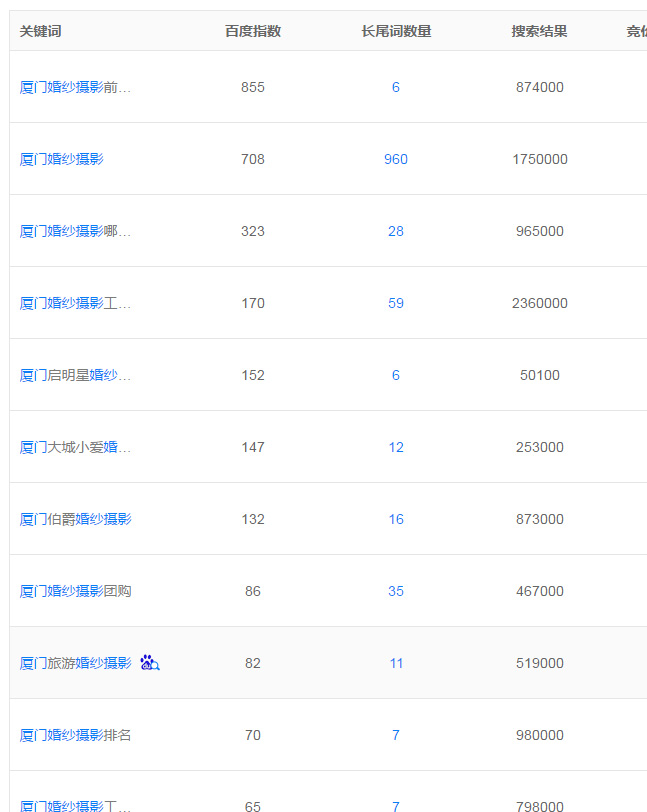Select the search result count 1750000
Viewport: 647px width, 812px height.
tap(540, 159)
